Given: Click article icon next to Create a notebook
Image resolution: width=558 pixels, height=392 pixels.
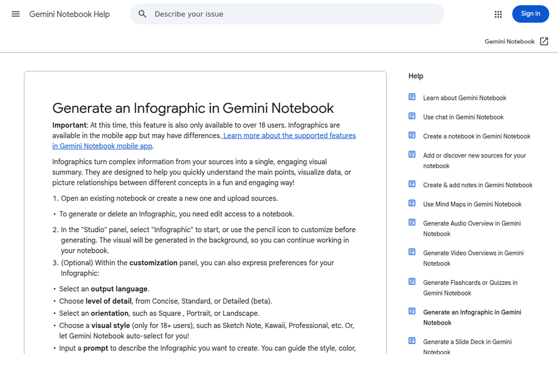Looking at the screenshot, I should click(412, 135).
